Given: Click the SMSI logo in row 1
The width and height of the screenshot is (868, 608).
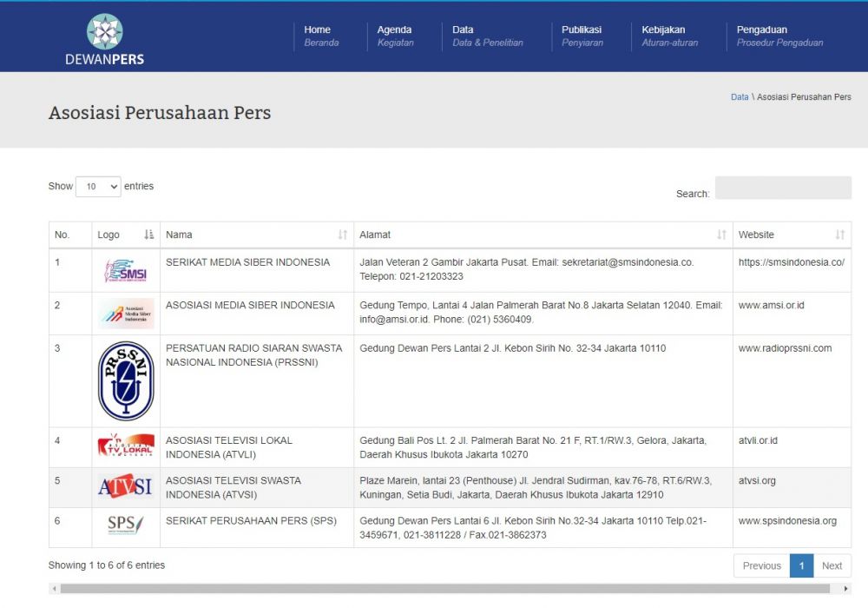Looking at the screenshot, I should [x=126, y=269].
